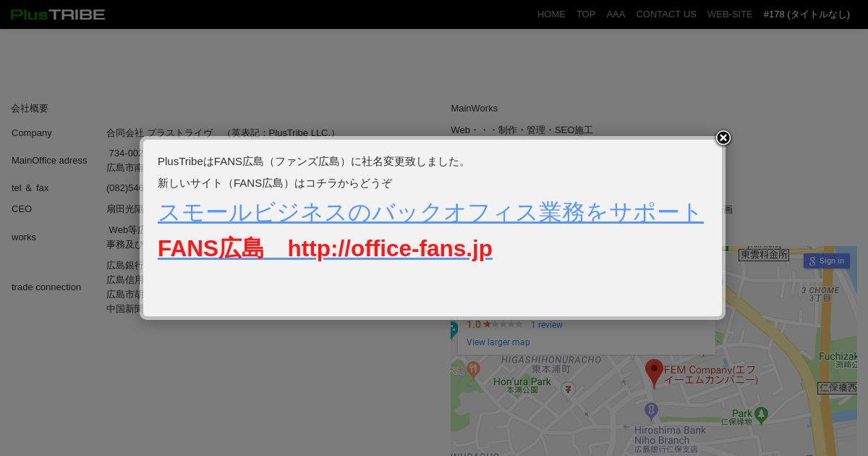
Task: Select the 会社概要 heading text
Action: (30, 109)
